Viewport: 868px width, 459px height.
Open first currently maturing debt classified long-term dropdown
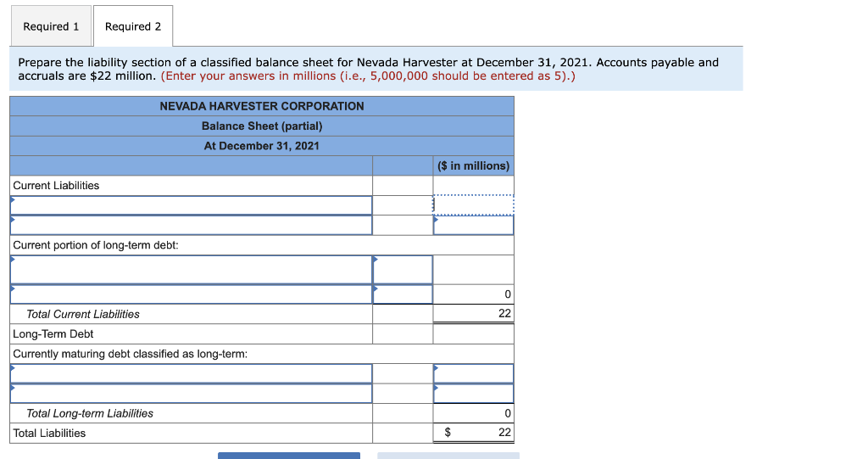[x=191, y=373]
